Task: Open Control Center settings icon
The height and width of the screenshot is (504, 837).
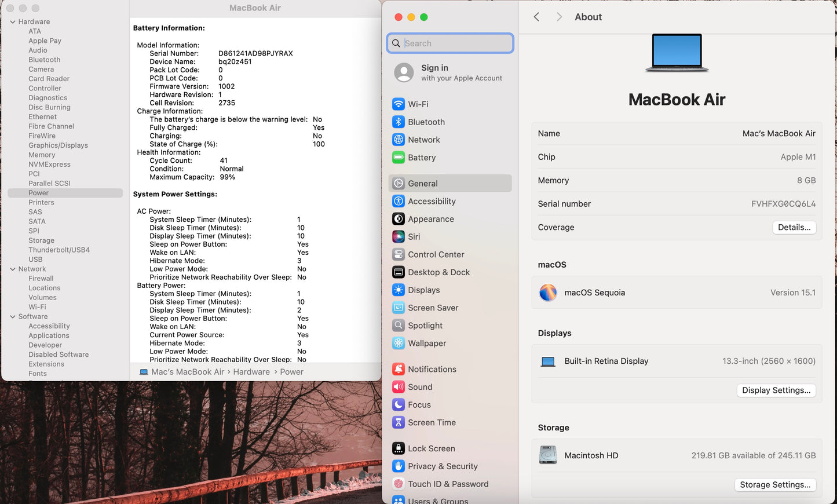Action: click(x=398, y=254)
